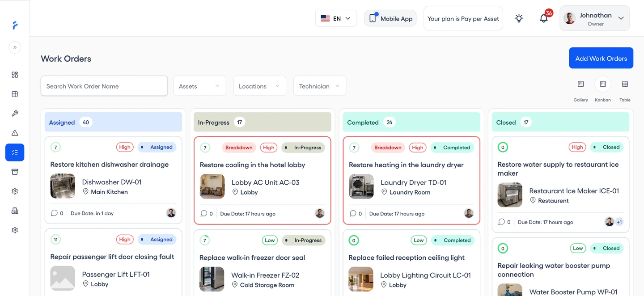Viewport: 644px width, 296px height.
Task: Open the table-grid icon in the left sidebar
Action: point(15,94)
